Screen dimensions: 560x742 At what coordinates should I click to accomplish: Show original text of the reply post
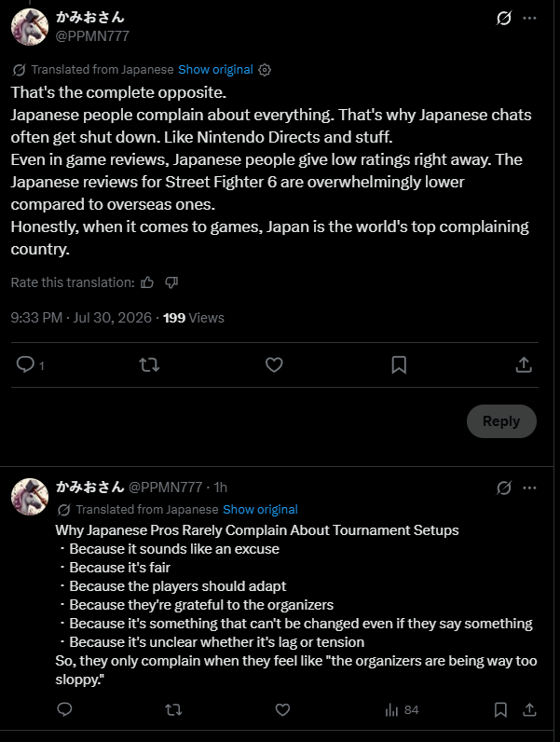[260, 510]
